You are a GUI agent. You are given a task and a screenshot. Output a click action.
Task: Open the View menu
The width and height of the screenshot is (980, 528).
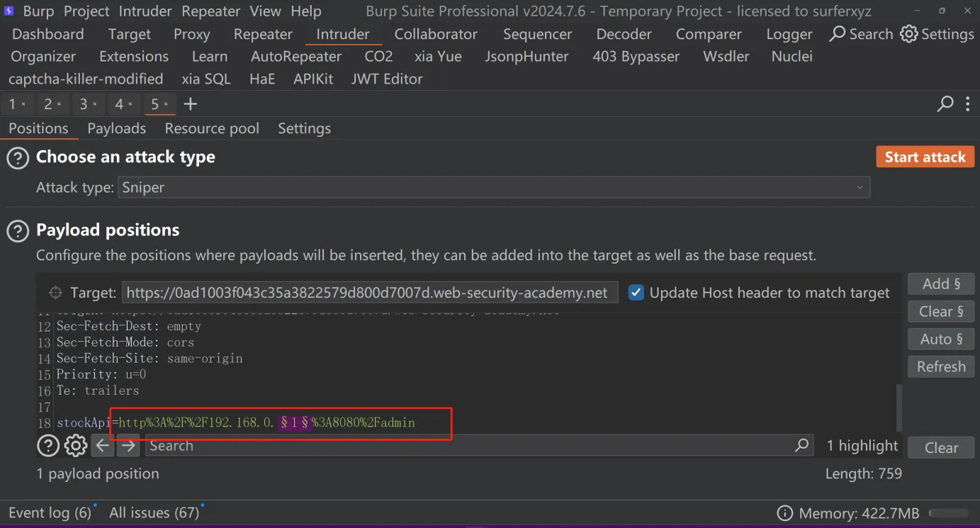click(x=266, y=11)
